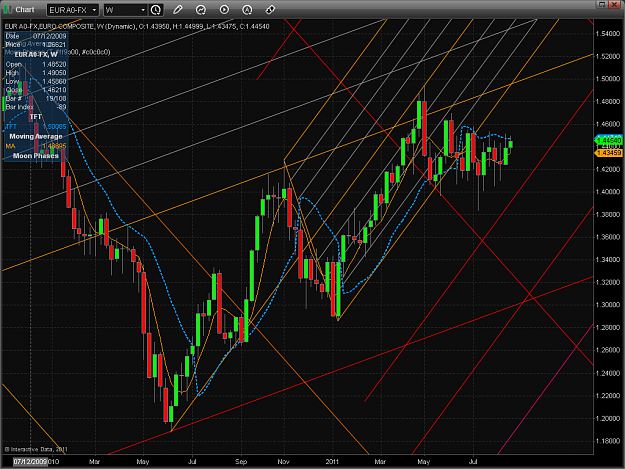Click the Bar Index value -89
The width and height of the screenshot is (625, 469).
61,107
